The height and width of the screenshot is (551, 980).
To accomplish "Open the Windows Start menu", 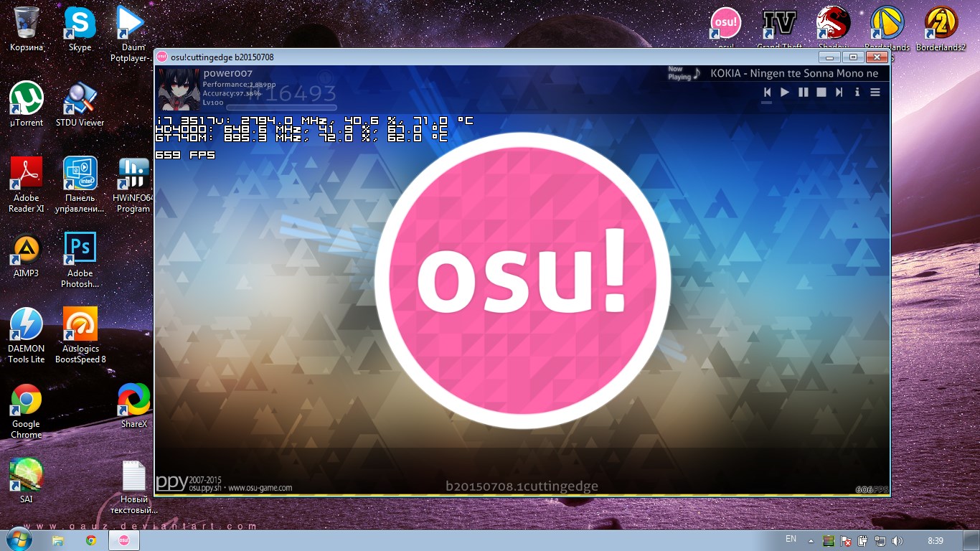I will pyautogui.click(x=19, y=540).
